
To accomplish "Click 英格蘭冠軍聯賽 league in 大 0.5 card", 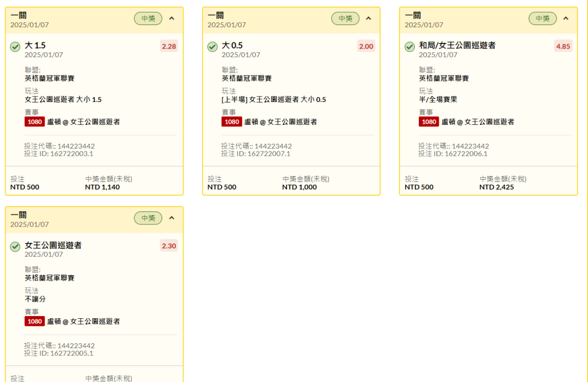I will pos(247,78).
